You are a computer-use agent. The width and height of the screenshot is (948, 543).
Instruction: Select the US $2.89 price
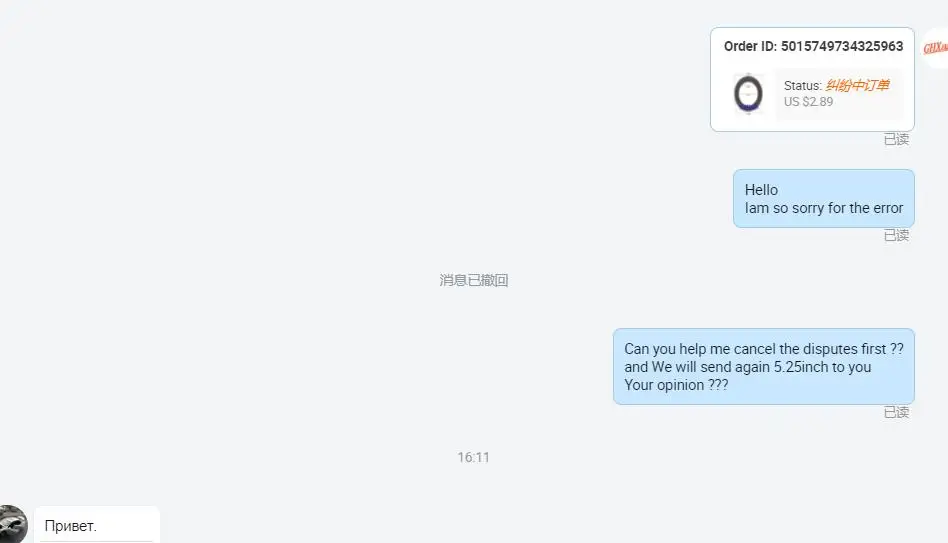(808, 102)
